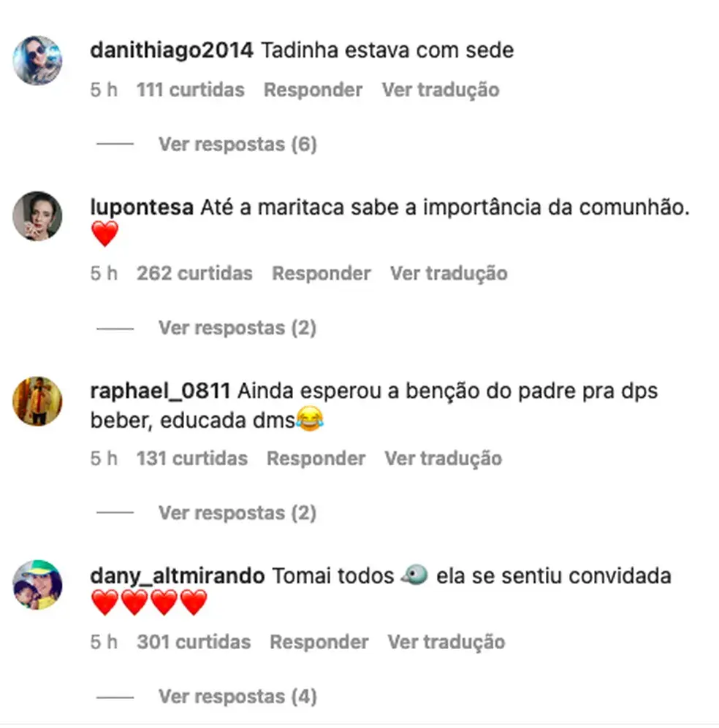Viewport: 719px width, 728px height.
Task: Expand the two replies under raphael_0811's comment
Action: 237,513
